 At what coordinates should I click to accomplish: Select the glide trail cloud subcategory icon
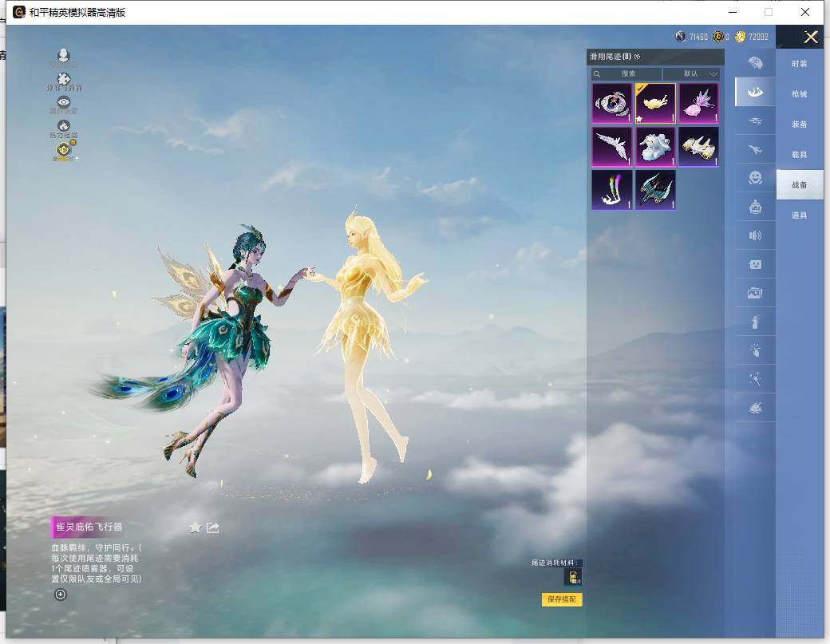pos(755,92)
